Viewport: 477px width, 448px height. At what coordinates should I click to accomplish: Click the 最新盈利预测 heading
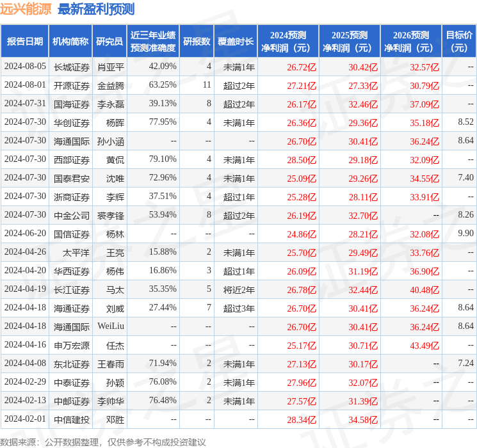(x=96, y=9)
